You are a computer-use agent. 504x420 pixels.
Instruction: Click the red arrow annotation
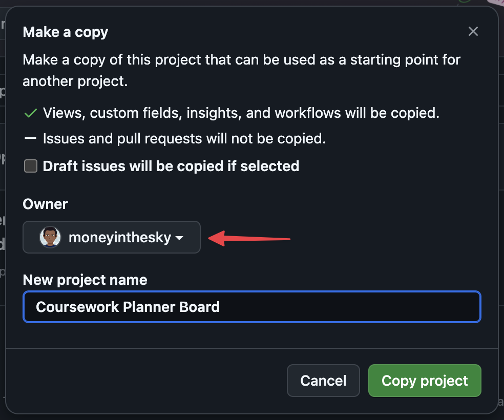coord(250,238)
